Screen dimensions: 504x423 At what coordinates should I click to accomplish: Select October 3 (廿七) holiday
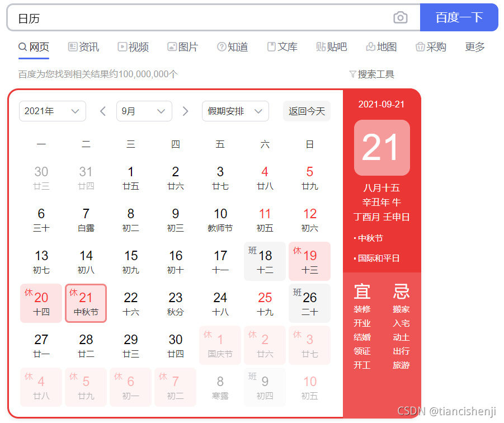(309, 345)
